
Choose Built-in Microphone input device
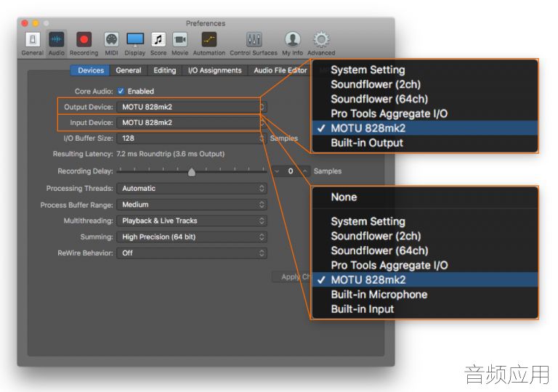(x=425, y=294)
